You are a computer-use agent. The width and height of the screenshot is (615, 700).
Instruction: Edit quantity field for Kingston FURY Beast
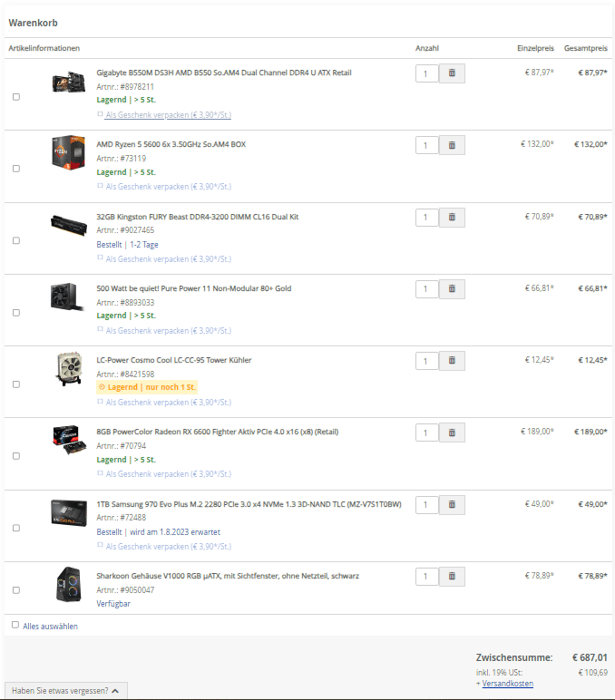click(x=426, y=218)
